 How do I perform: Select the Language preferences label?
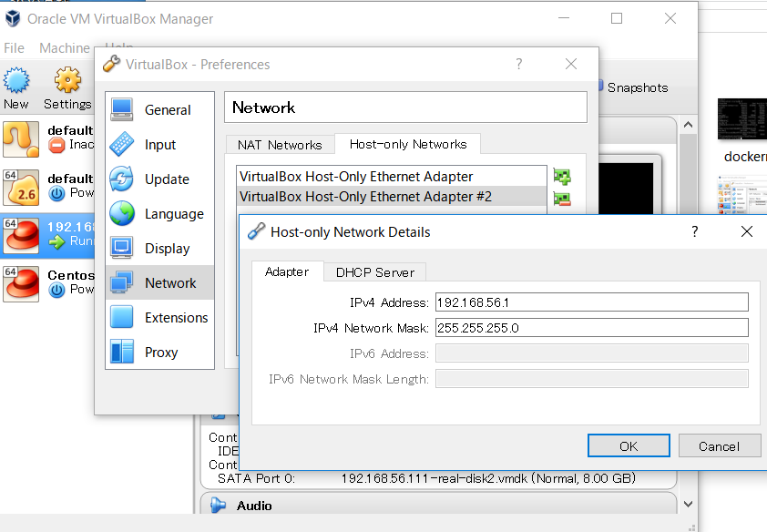(174, 214)
